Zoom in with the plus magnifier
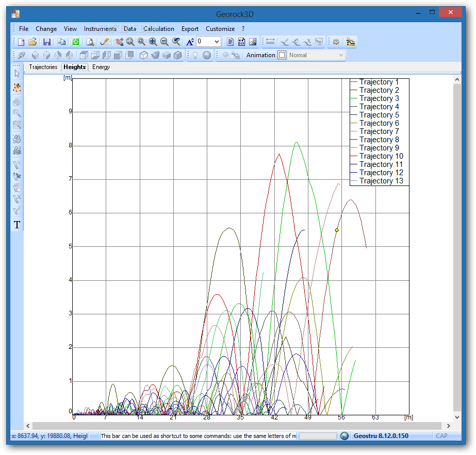Screen dimensions: 476x455 153,42
